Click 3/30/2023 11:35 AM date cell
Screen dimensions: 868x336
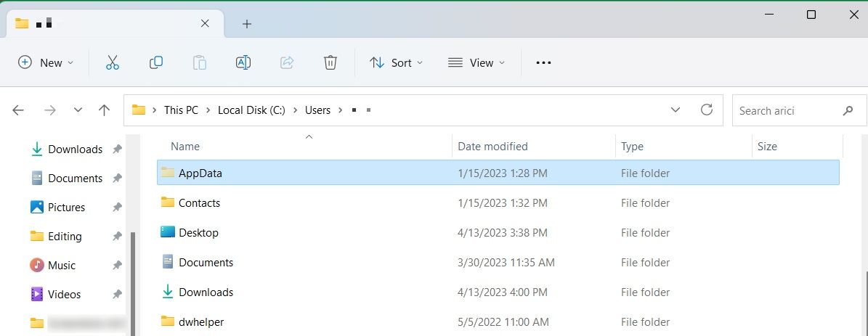506,263
